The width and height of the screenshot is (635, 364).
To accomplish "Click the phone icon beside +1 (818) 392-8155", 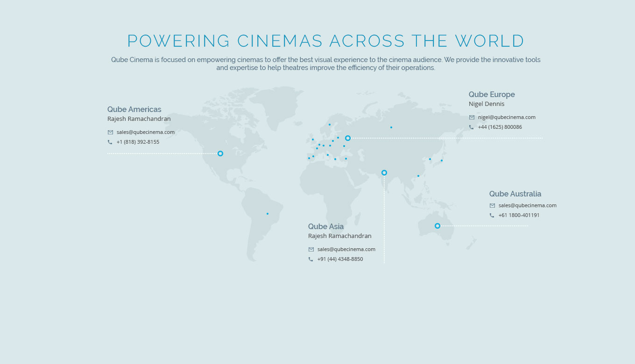I will pyautogui.click(x=110, y=142).
